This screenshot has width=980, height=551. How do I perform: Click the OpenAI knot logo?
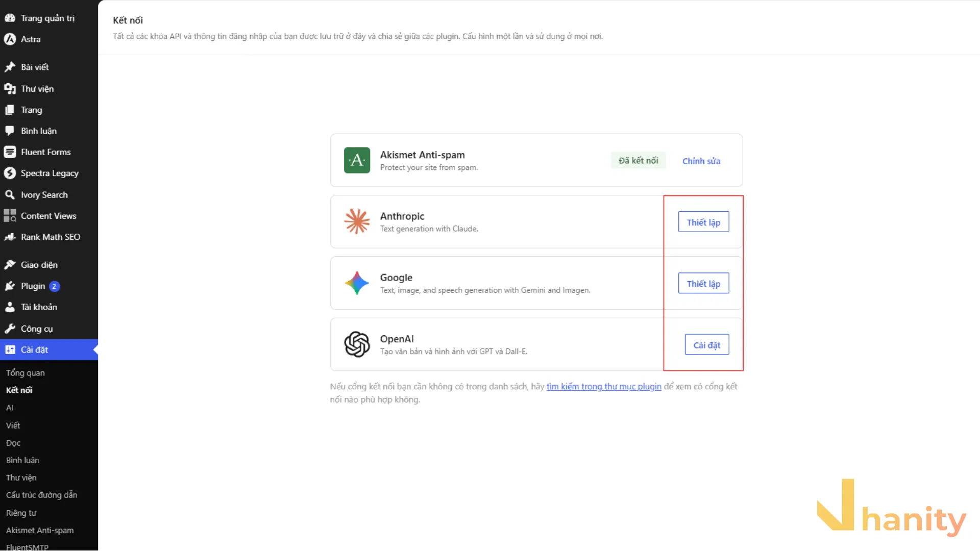357,344
